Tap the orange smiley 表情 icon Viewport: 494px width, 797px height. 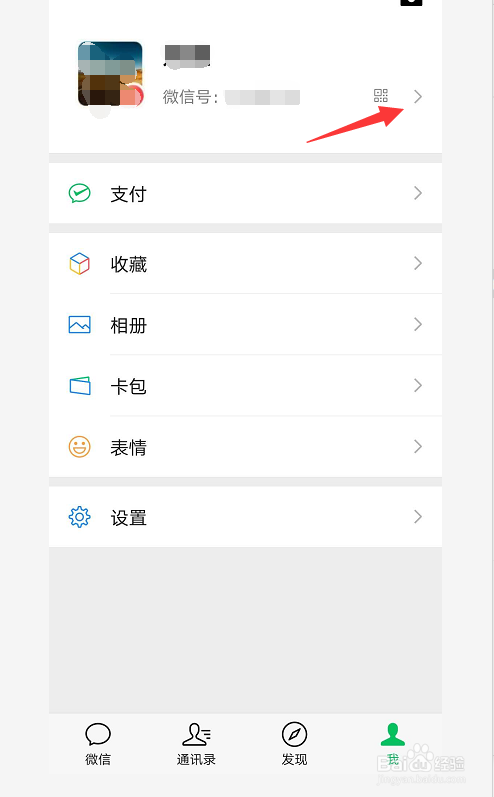[79, 447]
